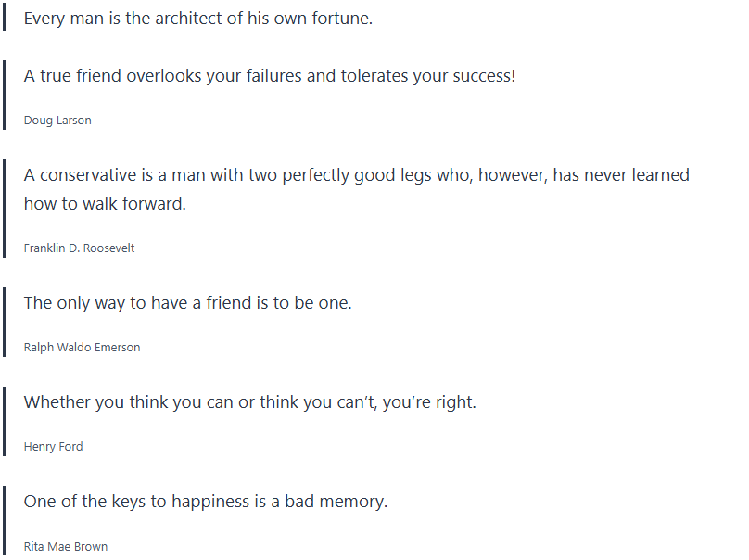Click the 'Whether you think you can' quote
Screen dimensions: 749x560
click(x=249, y=402)
